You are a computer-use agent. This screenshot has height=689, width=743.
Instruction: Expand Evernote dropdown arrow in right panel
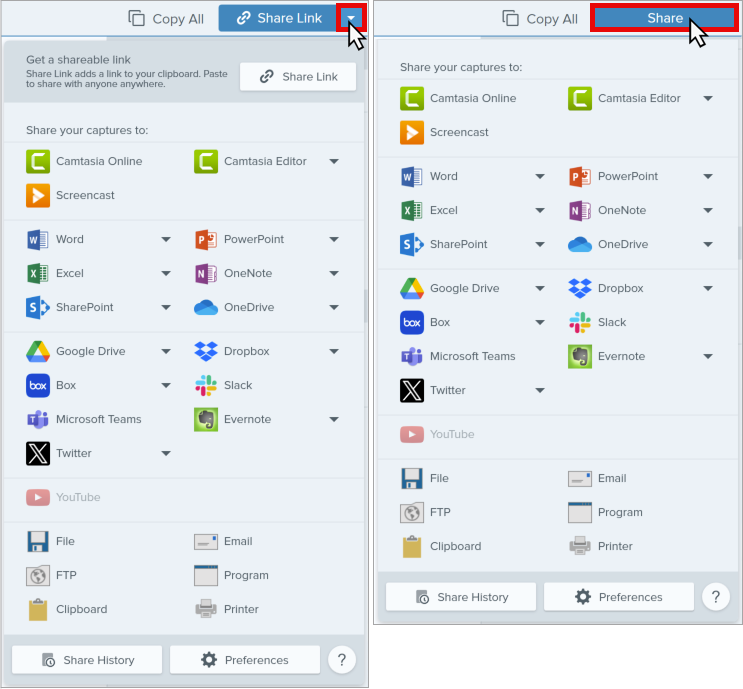coord(708,356)
